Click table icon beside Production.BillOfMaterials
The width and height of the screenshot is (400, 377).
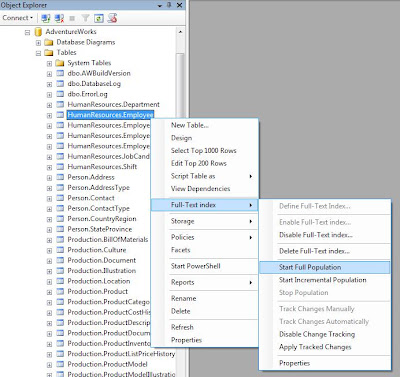pos(60,239)
